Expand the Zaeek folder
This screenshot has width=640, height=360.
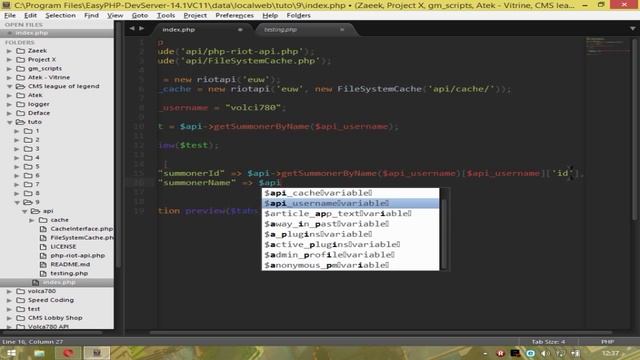click(9, 51)
